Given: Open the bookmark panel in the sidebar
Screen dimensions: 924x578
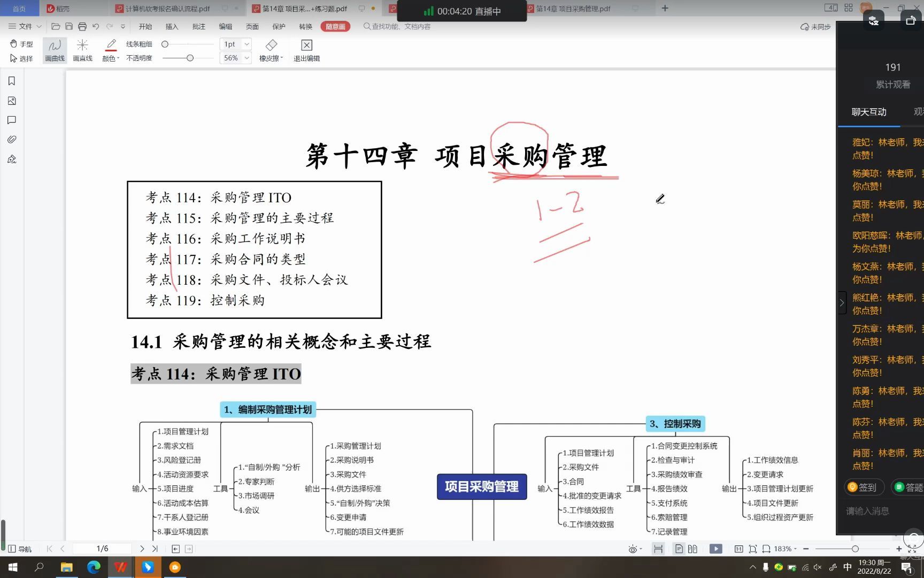Looking at the screenshot, I should 12,81.
